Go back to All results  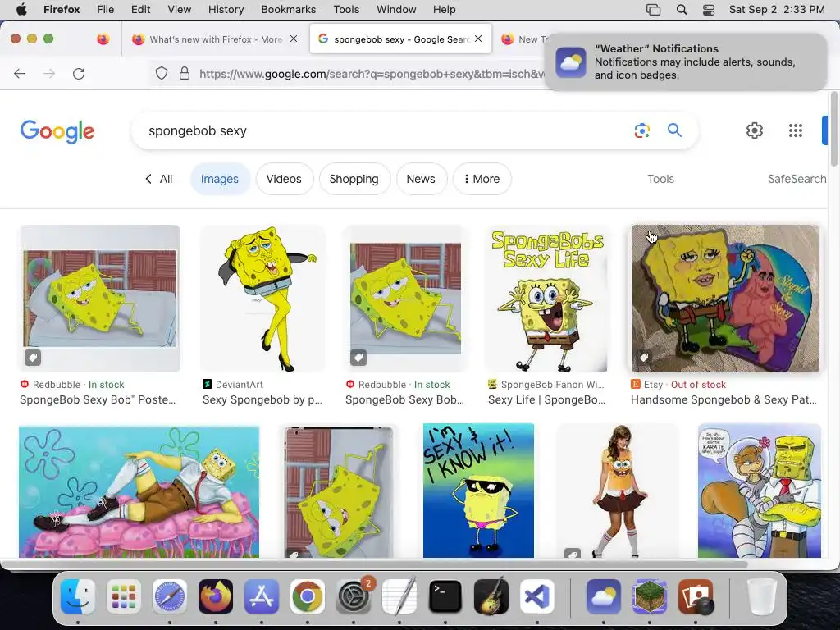click(158, 179)
